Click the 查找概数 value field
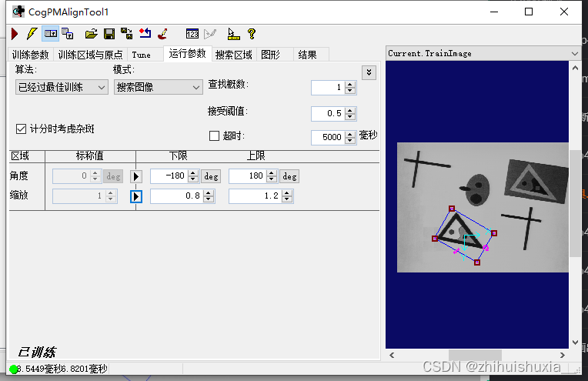The width and height of the screenshot is (588, 381). [x=328, y=88]
